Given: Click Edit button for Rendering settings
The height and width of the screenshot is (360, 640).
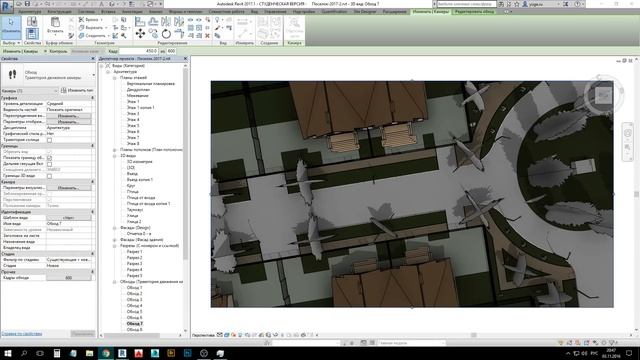Looking at the screenshot, I should (x=69, y=188).
